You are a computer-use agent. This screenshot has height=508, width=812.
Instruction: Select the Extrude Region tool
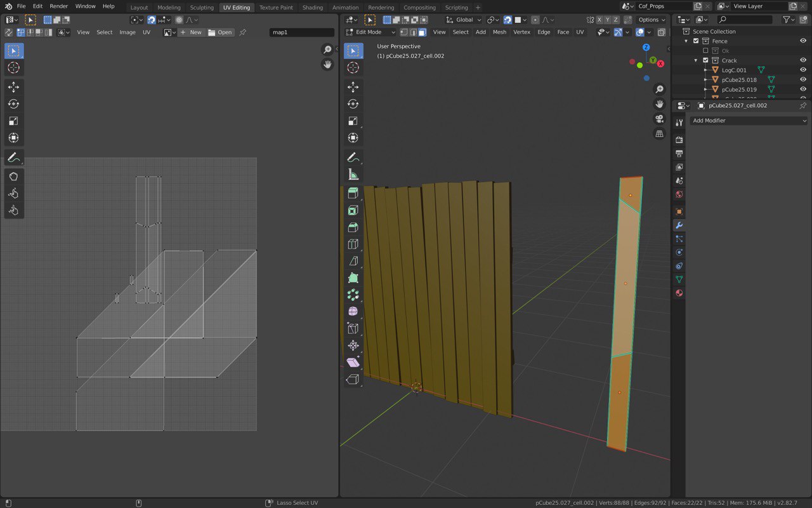(x=353, y=193)
